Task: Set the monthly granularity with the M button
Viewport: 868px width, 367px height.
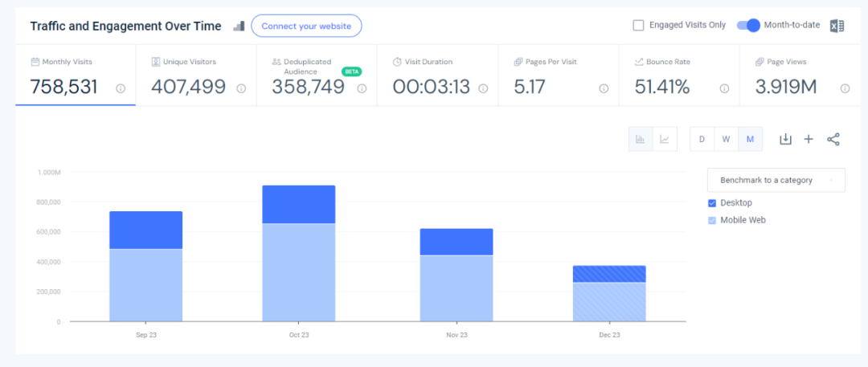Action: (750, 139)
